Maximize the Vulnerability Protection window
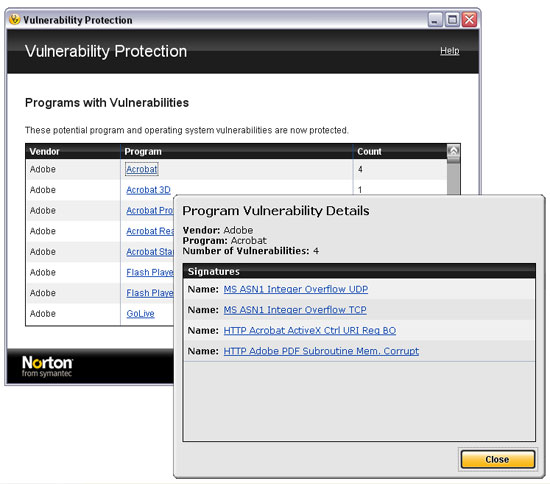The height and width of the screenshot is (484, 550). (x=452, y=20)
